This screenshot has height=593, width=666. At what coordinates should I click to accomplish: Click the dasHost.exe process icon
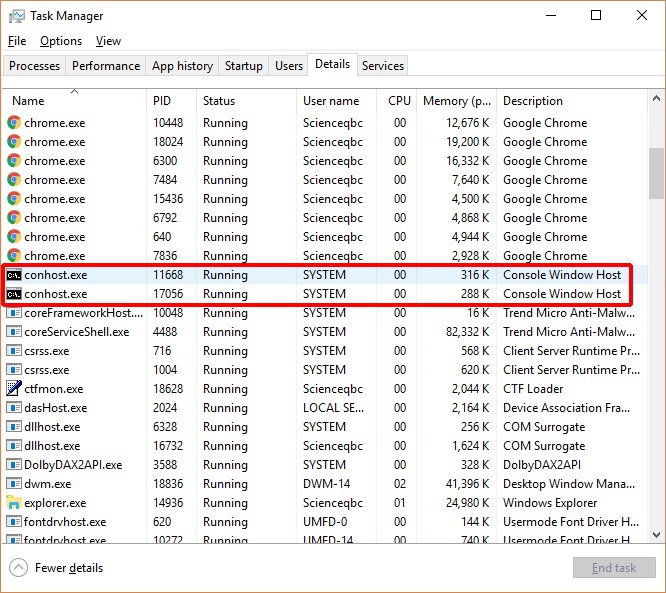(x=14, y=408)
